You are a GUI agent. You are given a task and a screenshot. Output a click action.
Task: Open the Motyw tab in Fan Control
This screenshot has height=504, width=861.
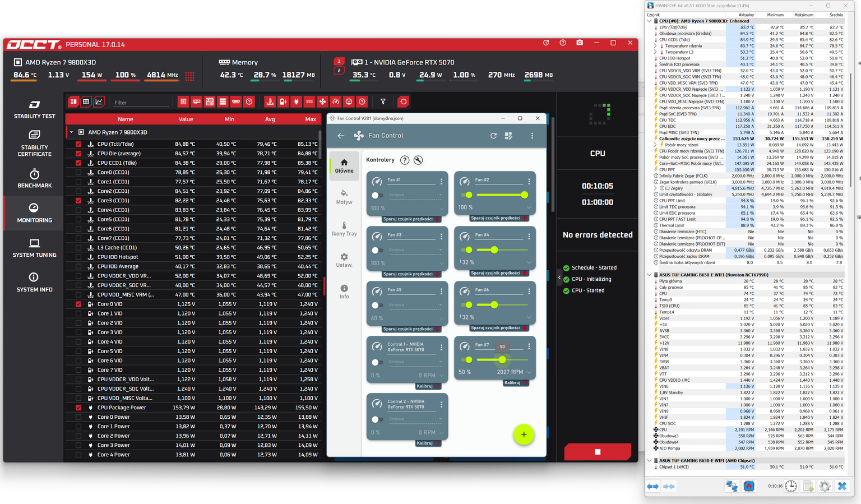(344, 197)
